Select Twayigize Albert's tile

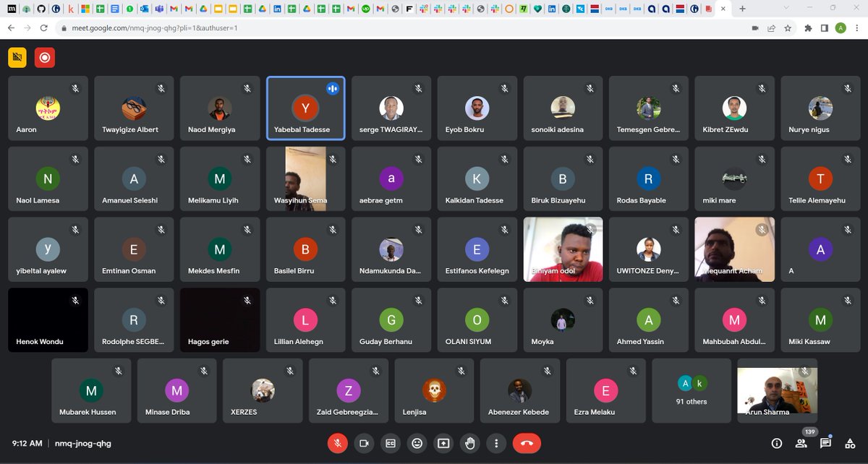[x=134, y=108]
